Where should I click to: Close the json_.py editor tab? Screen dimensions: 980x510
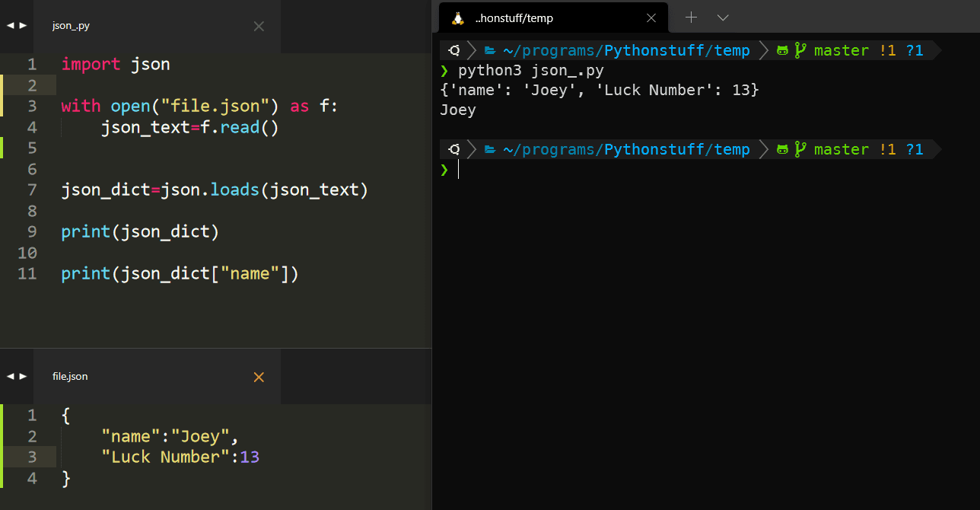[259, 27]
